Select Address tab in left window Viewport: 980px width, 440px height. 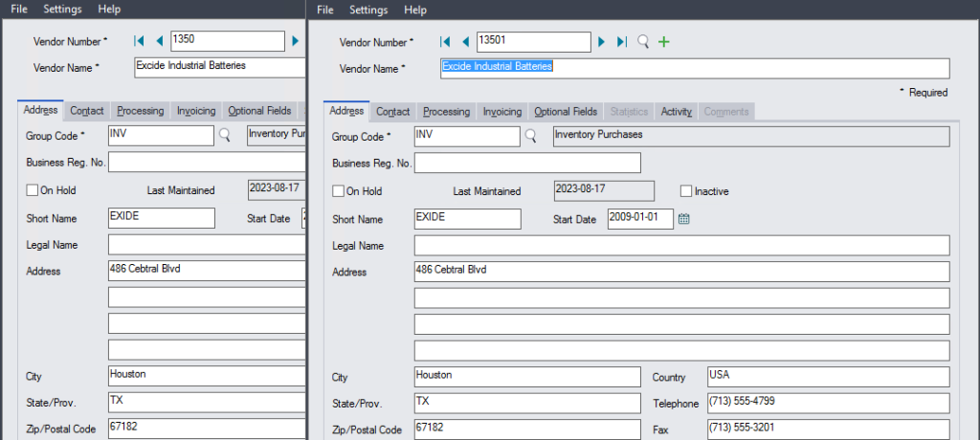pos(40,110)
